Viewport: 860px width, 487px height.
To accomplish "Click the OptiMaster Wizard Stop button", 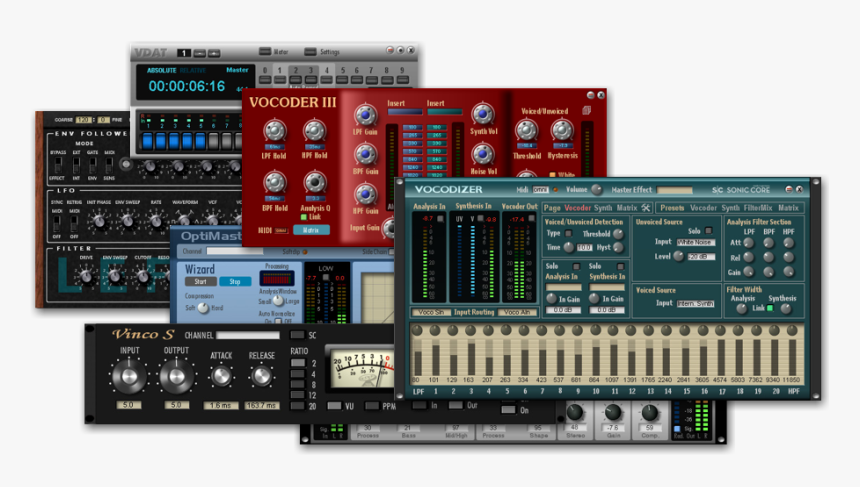I will pyautogui.click(x=235, y=281).
